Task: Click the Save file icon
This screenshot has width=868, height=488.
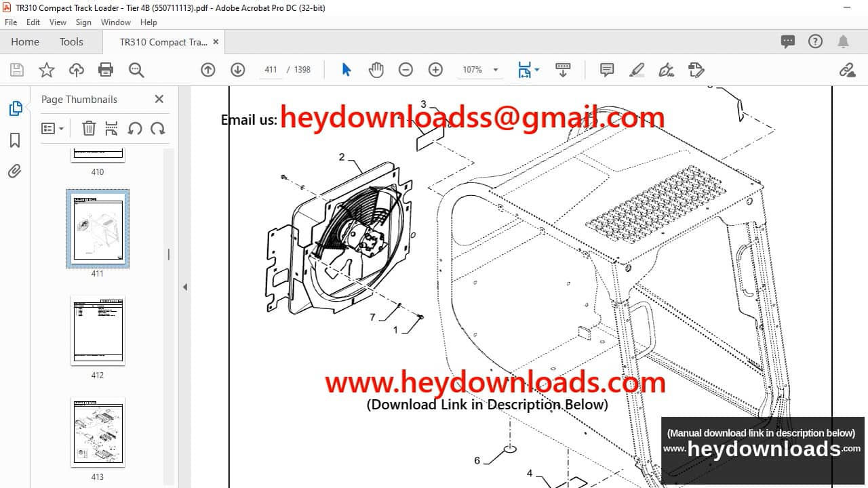Action: tap(17, 70)
